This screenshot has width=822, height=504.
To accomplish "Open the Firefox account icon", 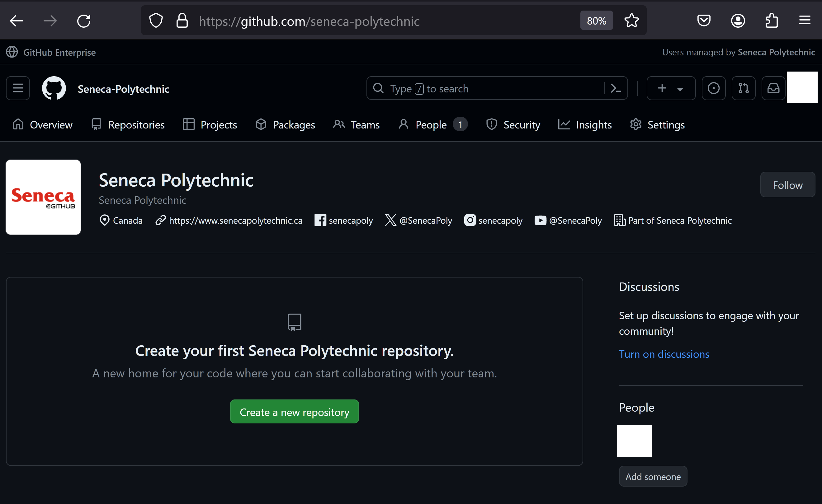I will tap(738, 21).
